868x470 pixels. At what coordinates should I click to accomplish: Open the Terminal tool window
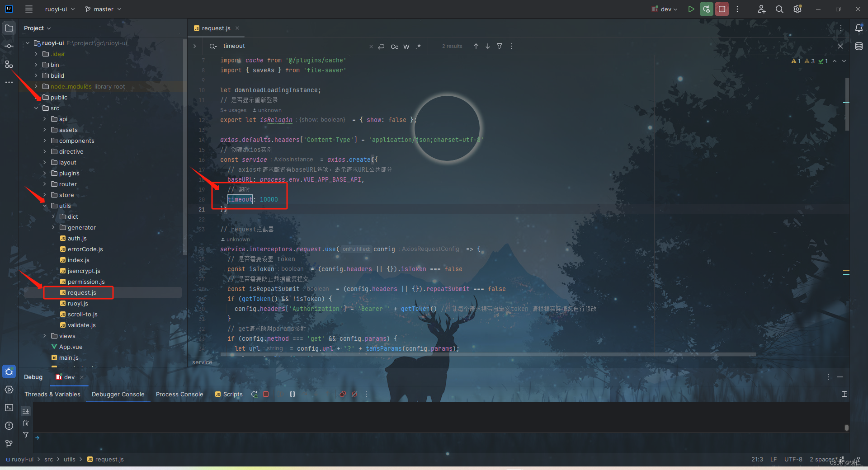[x=9, y=408]
